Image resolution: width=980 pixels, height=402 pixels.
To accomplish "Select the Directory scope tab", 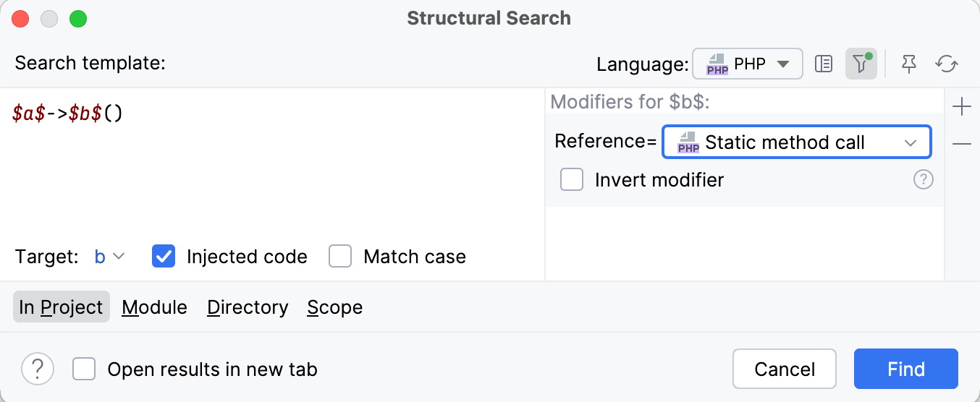I will pos(248,307).
